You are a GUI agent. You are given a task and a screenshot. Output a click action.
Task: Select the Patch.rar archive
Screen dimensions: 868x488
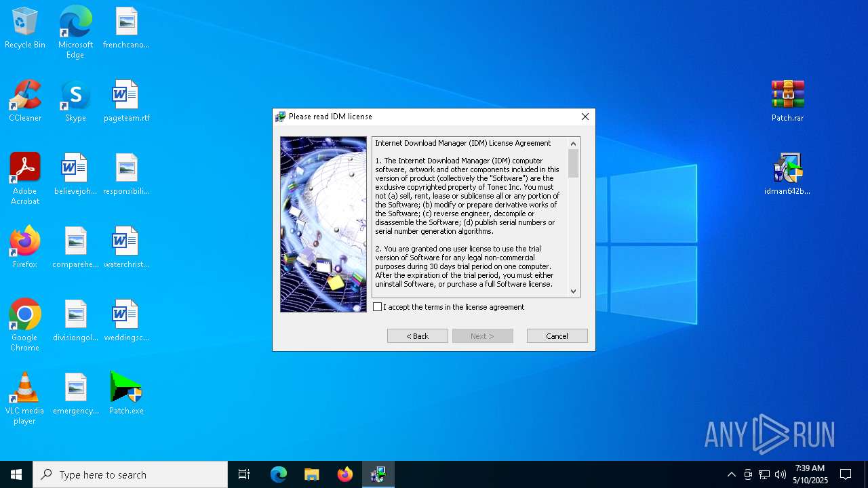[787, 102]
